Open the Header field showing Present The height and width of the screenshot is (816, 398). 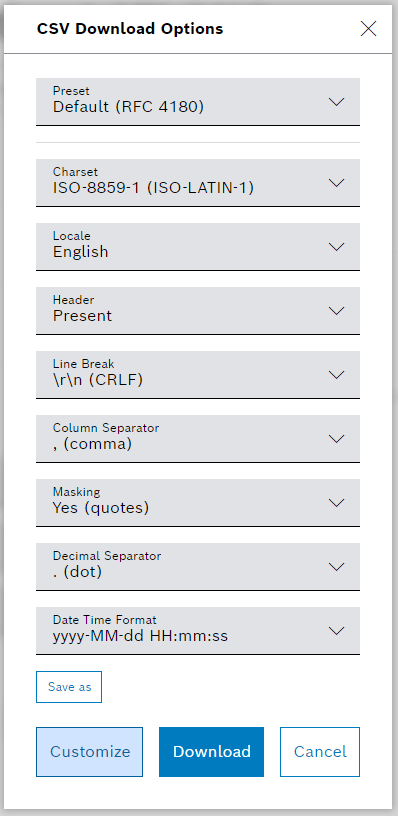(198, 311)
